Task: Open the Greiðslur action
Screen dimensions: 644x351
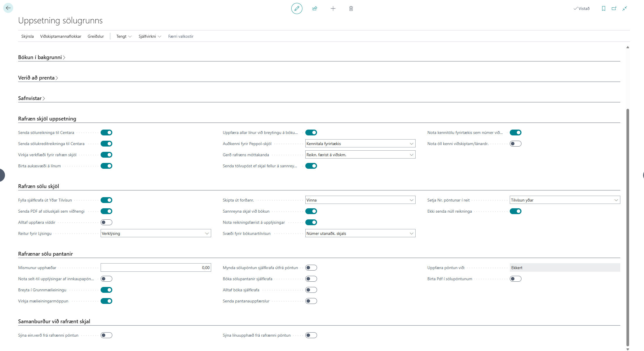Action: click(x=96, y=36)
